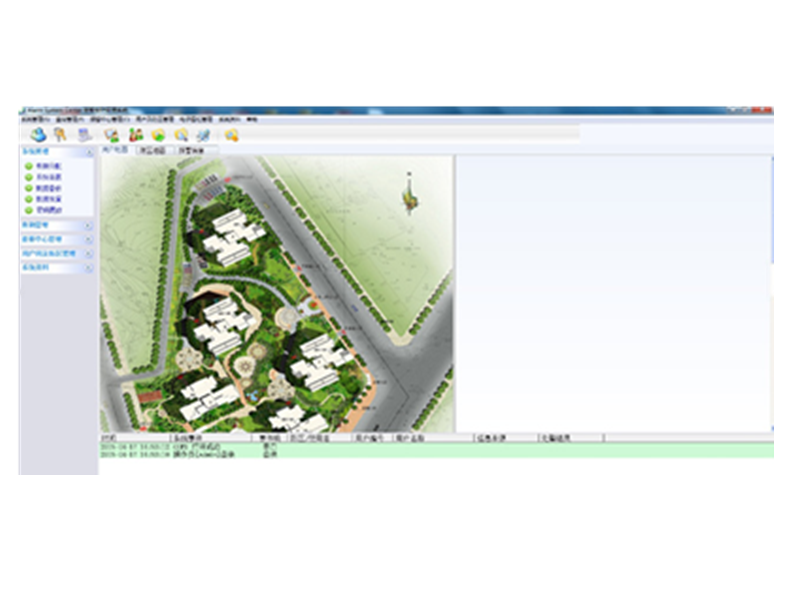Click the magnifier search toolbar icon
Viewport: 800px width, 600px height.
tap(181, 133)
